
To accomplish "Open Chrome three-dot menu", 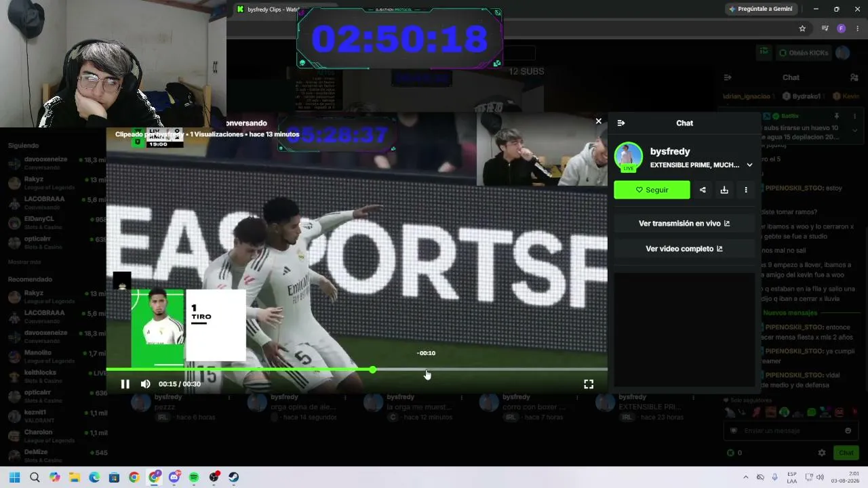I will (x=858, y=28).
